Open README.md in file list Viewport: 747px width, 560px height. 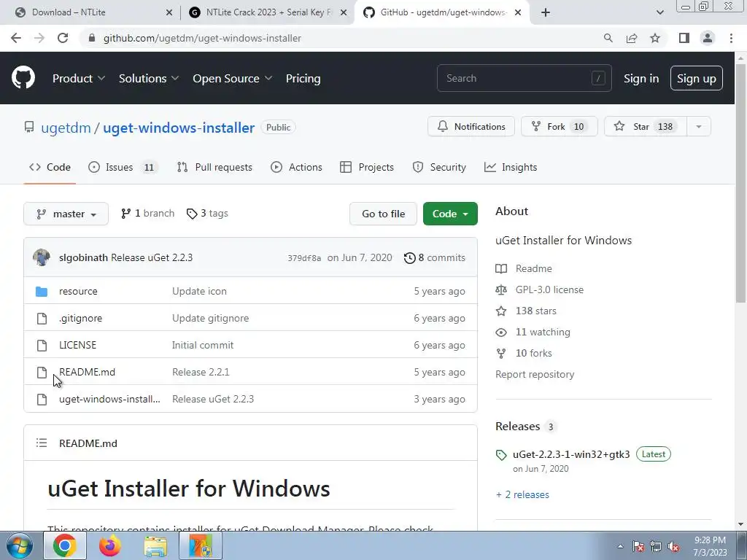[x=88, y=372]
